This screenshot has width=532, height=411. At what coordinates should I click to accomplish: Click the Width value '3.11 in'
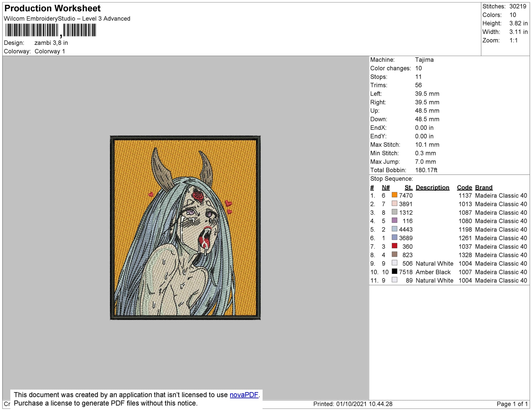pyautogui.click(x=518, y=32)
